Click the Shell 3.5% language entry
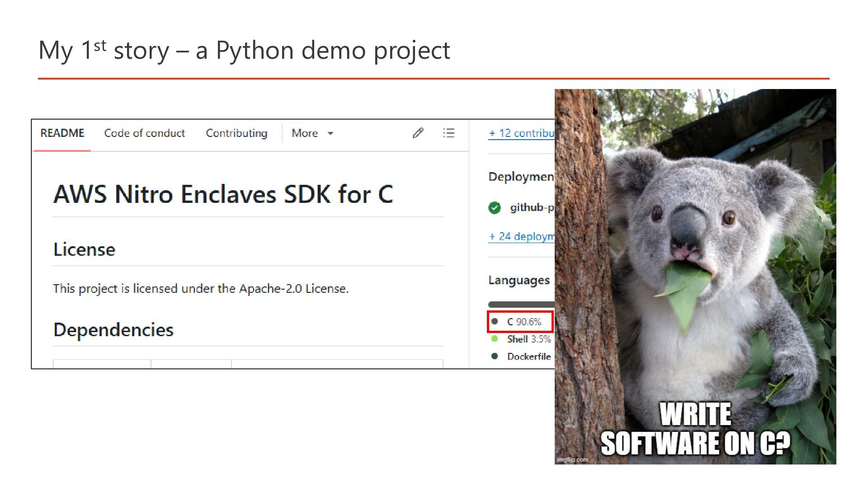 (x=528, y=339)
